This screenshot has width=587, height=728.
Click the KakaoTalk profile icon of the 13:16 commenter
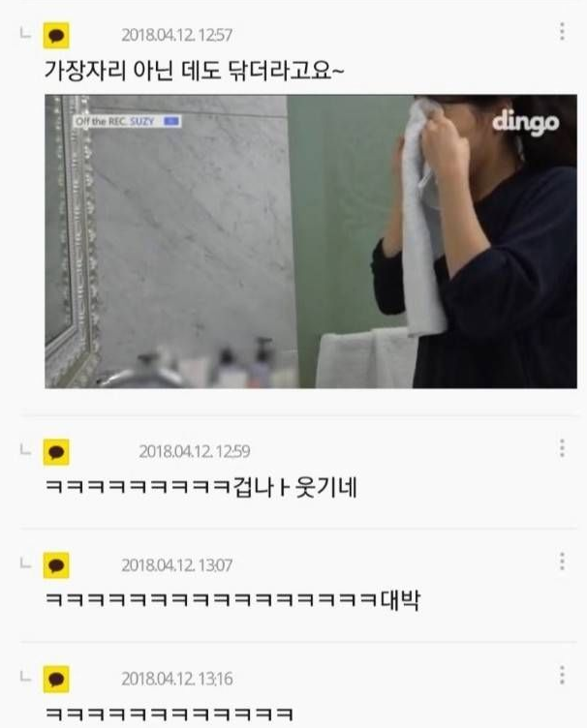coord(56,680)
